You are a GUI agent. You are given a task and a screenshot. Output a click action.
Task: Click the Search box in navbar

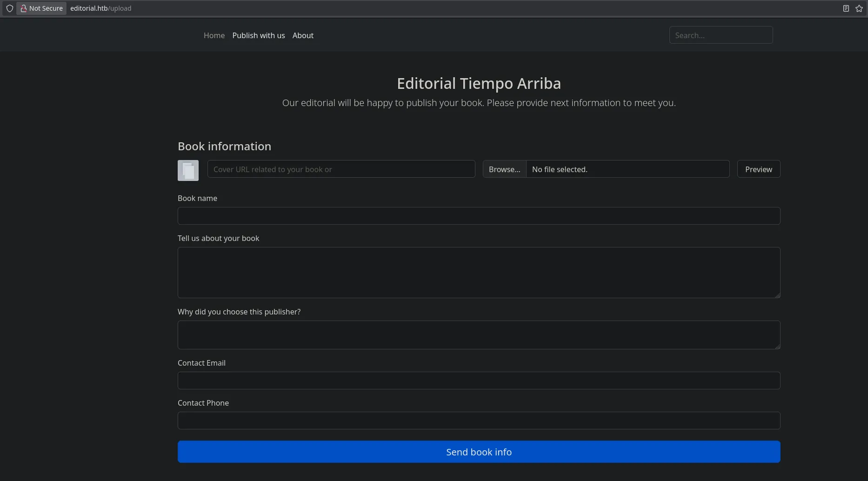721,35
